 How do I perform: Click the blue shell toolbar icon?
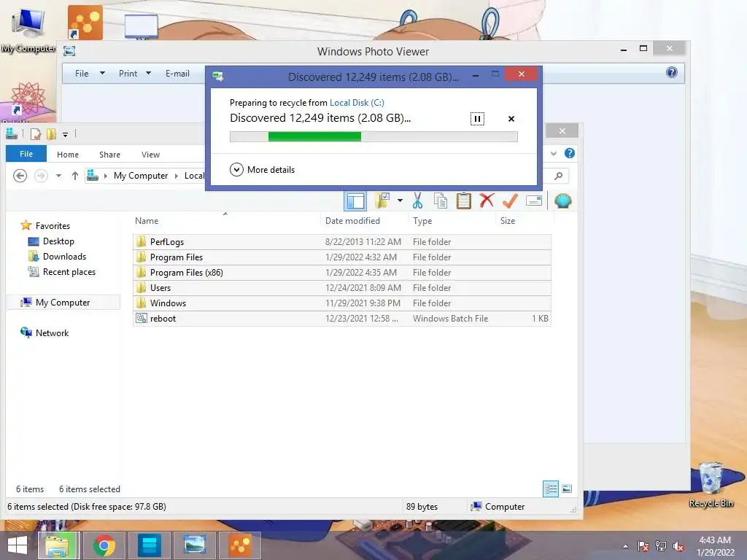pyautogui.click(x=562, y=201)
